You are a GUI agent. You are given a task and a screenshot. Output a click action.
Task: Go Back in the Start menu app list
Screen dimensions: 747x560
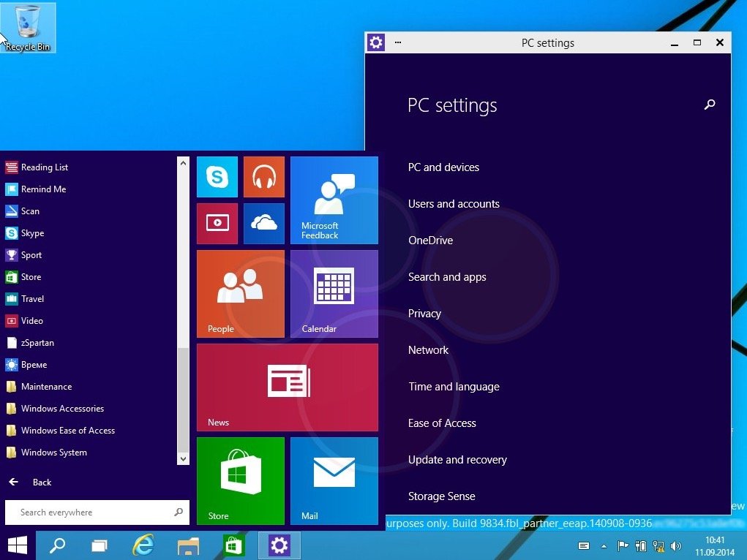coord(29,482)
